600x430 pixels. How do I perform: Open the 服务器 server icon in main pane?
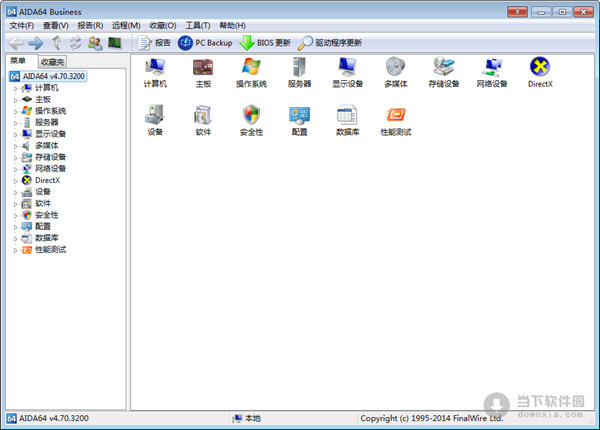click(x=299, y=73)
